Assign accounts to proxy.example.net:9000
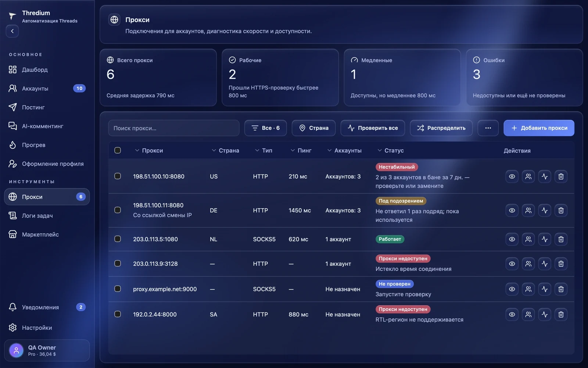Viewport: 588px width, 368px height. click(528, 289)
